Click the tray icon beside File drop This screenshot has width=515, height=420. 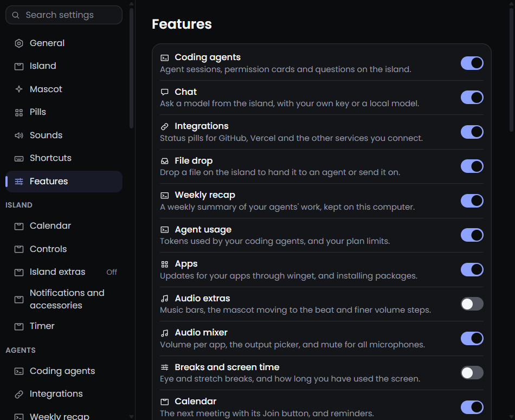165,161
